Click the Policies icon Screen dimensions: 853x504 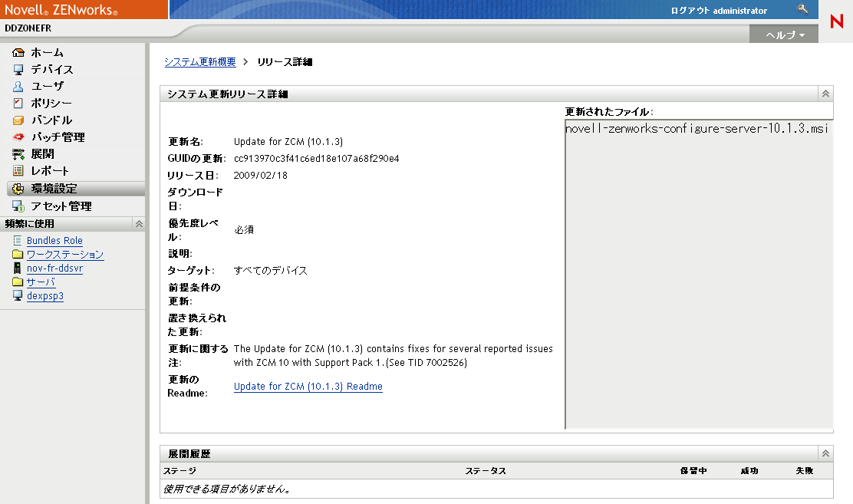(18, 104)
